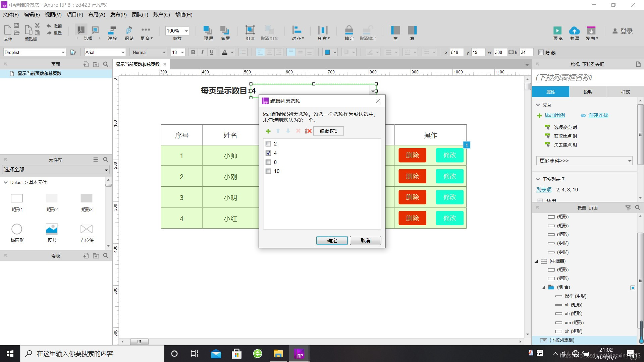Click the Group icon in toolbar
This screenshot has height=362, width=644.
click(x=250, y=31)
